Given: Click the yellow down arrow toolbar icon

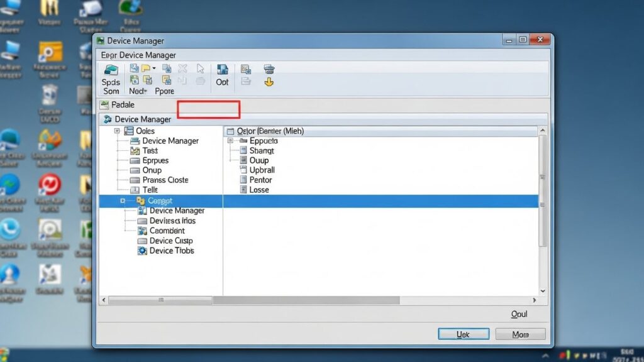Looking at the screenshot, I should coord(269,82).
